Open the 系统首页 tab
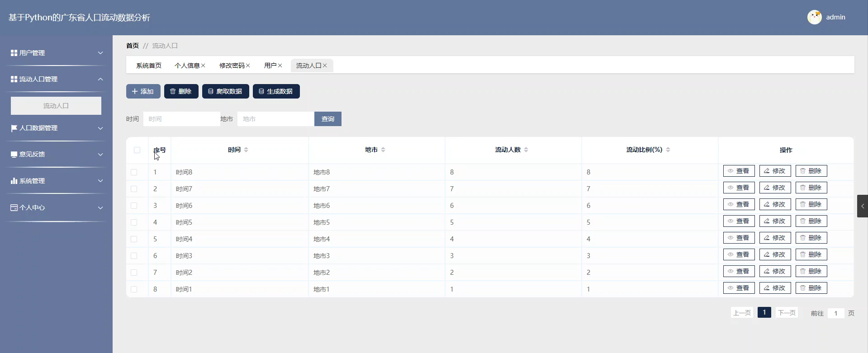This screenshot has width=868, height=353. click(149, 66)
